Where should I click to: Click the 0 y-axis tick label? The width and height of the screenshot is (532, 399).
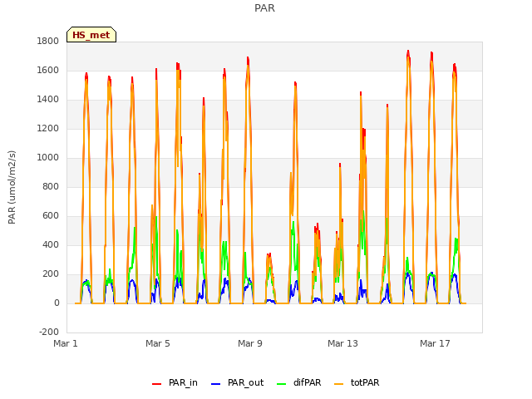pos(57,303)
